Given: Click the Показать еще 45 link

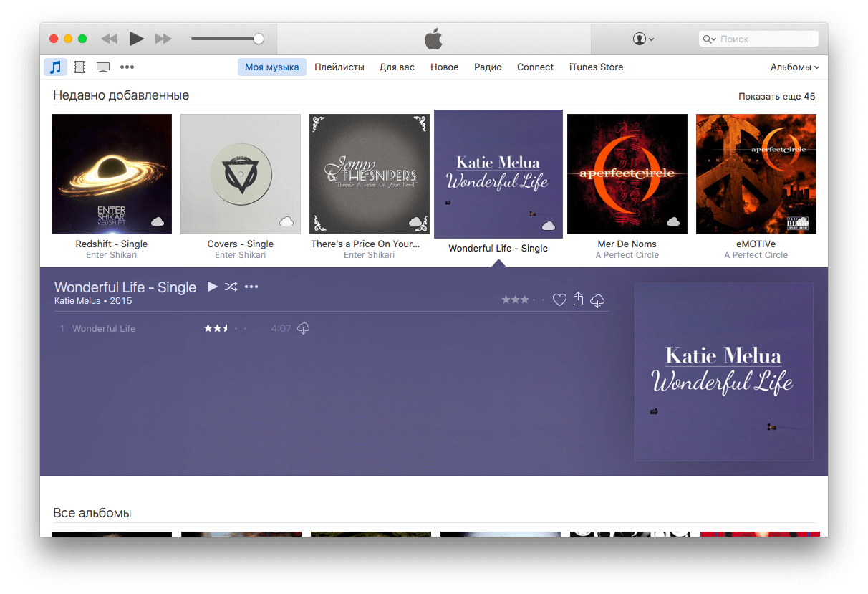Looking at the screenshot, I should (776, 96).
